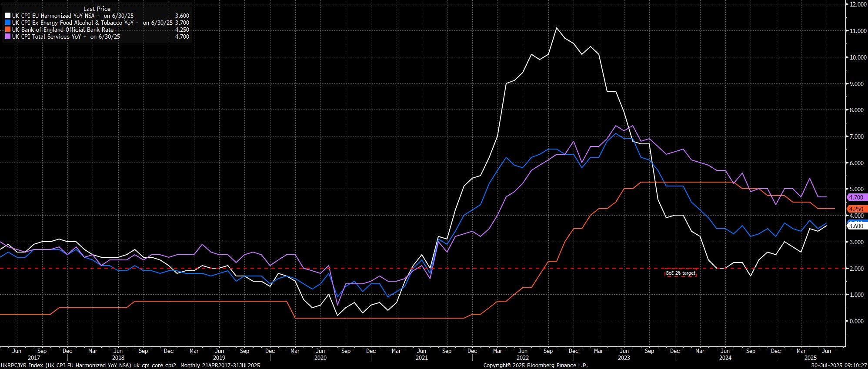Screen dimensions: 868x369
Task: Click legend value 4.700
Action: [x=182, y=37]
